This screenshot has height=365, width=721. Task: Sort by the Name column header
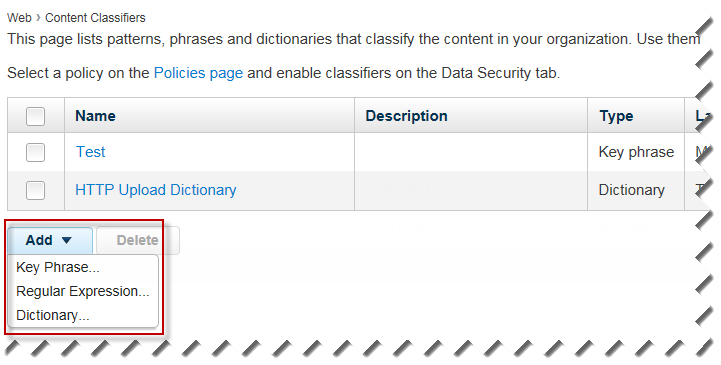96,116
